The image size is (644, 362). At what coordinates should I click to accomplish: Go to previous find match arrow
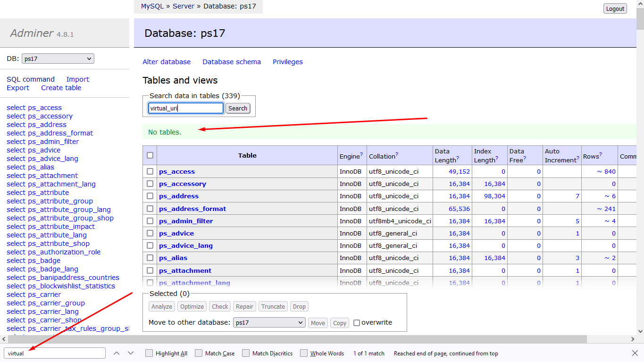117,353
